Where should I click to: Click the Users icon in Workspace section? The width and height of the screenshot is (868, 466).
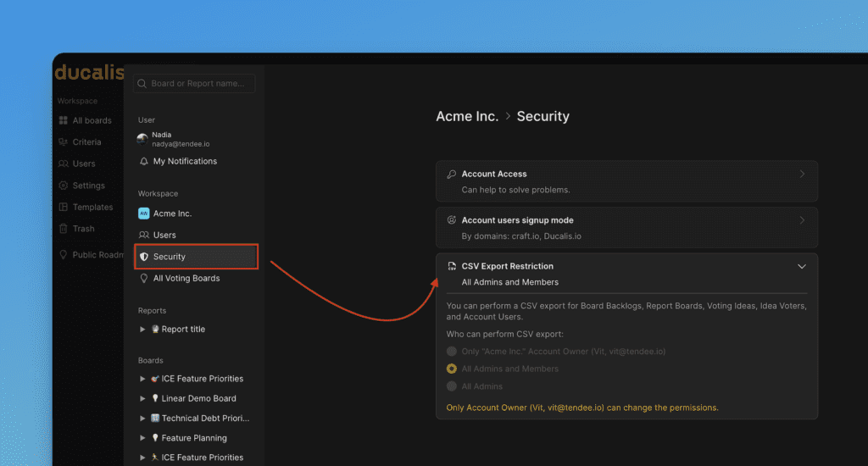(144, 235)
